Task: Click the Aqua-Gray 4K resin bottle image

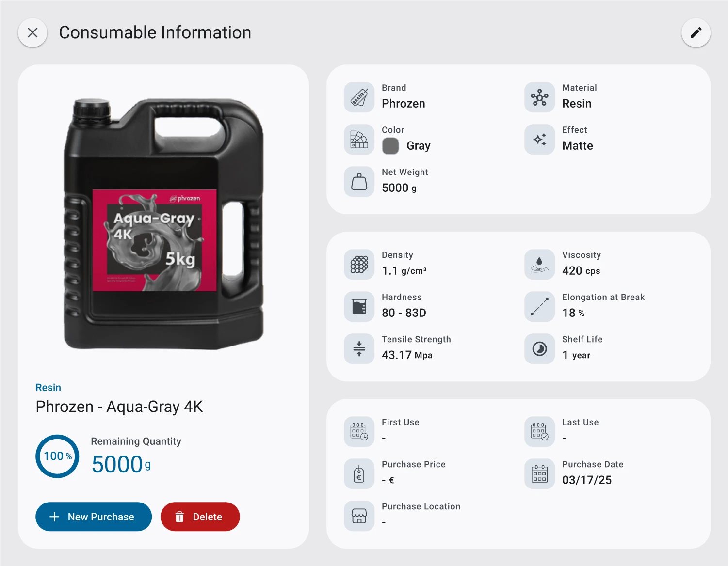Action: click(163, 224)
